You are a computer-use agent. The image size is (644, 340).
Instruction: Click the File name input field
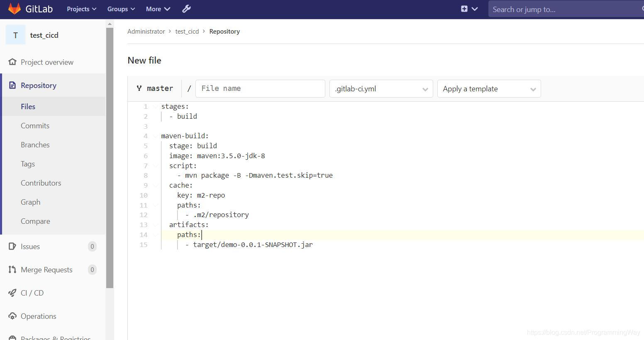click(x=260, y=88)
